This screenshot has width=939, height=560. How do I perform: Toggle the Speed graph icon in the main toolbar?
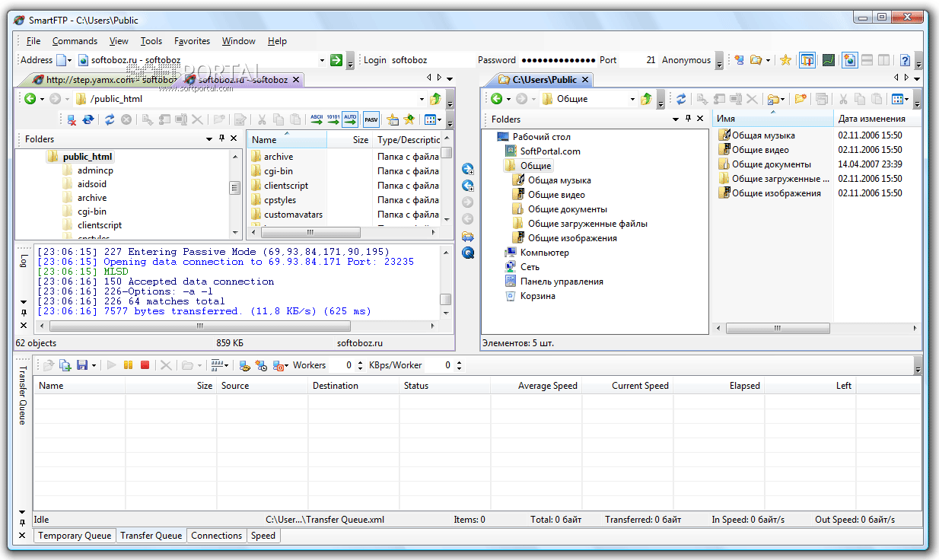(x=829, y=60)
